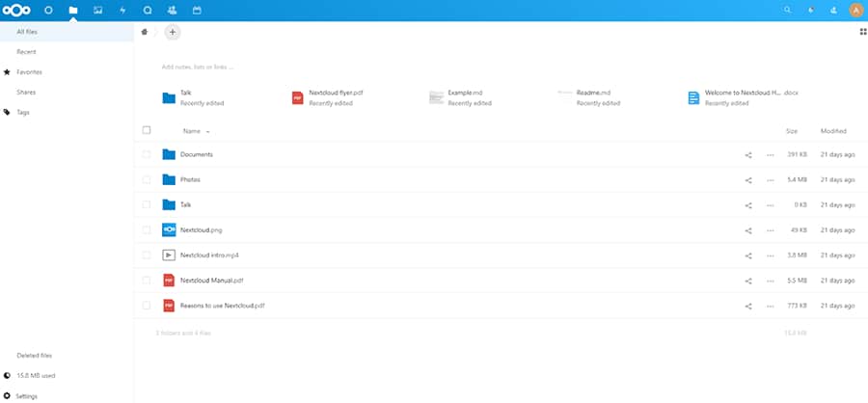Image resolution: width=868 pixels, height=403 pixels.
Task: Open the Files app icon
Action: (73, 10)
